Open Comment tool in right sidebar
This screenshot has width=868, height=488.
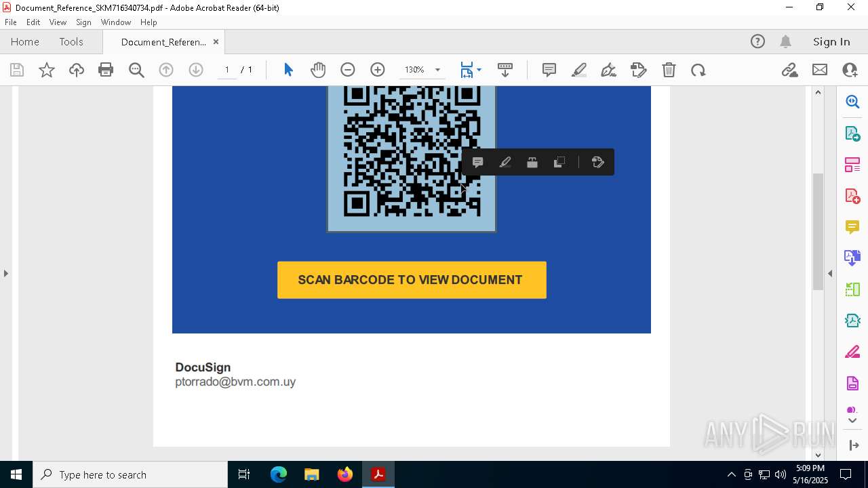[852, 227]
